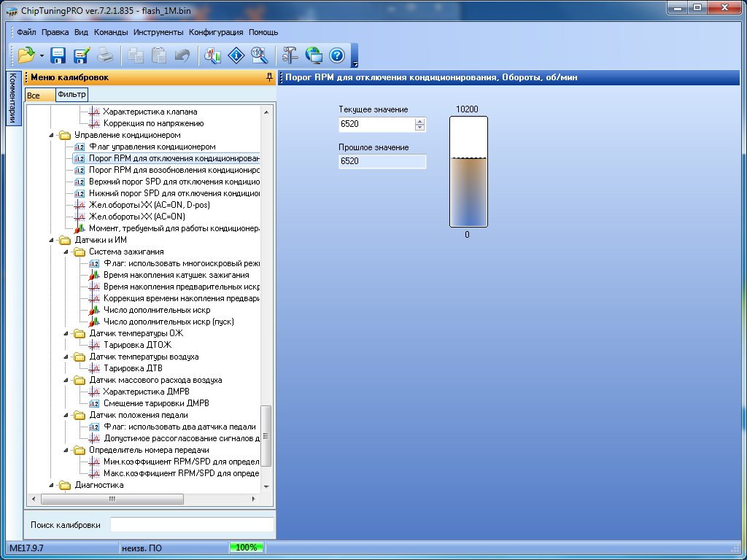
Task: Click the blue diamond info icon
Action: 236,55
